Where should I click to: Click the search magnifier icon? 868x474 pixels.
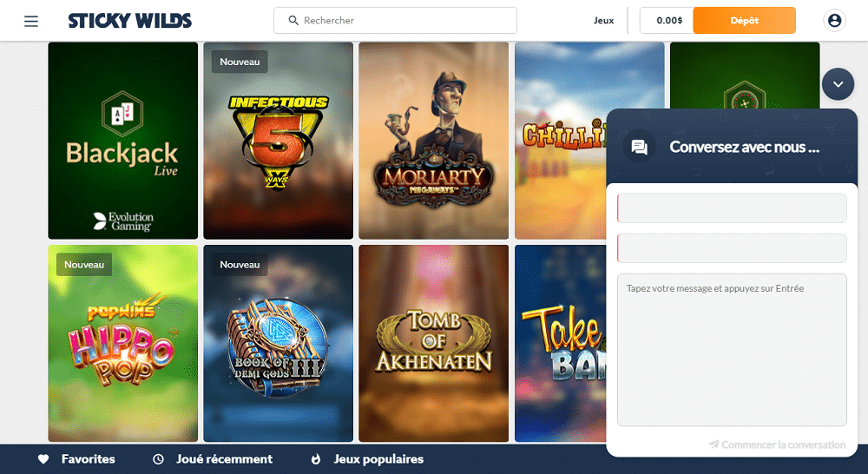(x=293, y=21)
